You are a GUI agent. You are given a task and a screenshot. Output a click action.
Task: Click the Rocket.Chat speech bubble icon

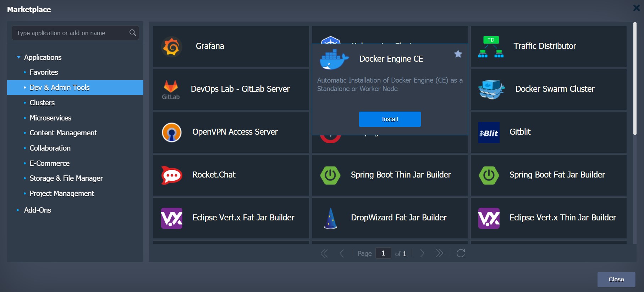[172, 175]
